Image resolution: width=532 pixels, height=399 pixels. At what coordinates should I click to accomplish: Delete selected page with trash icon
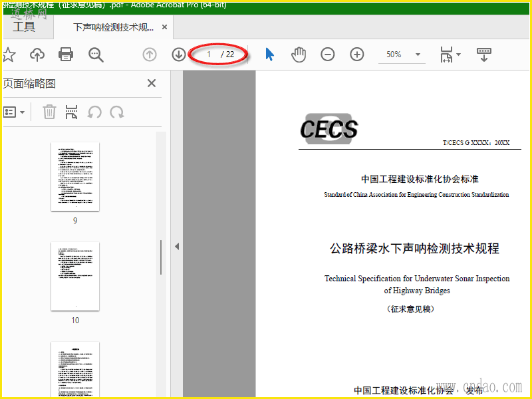[49, 112]
